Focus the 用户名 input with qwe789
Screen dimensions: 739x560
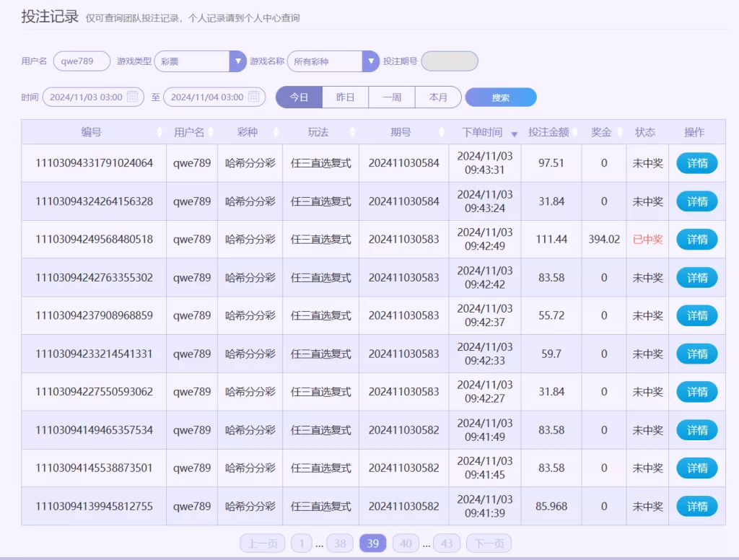pyautogui.click(x=82, y=61)
